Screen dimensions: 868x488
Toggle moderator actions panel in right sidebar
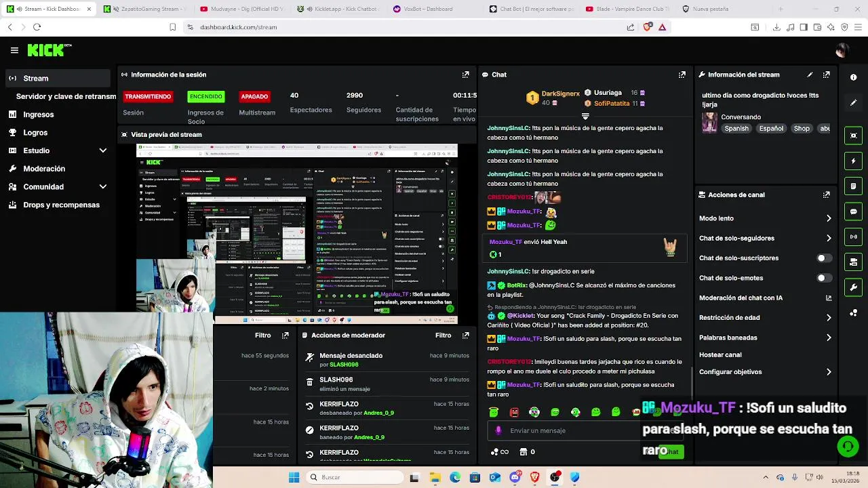(854, 262)
